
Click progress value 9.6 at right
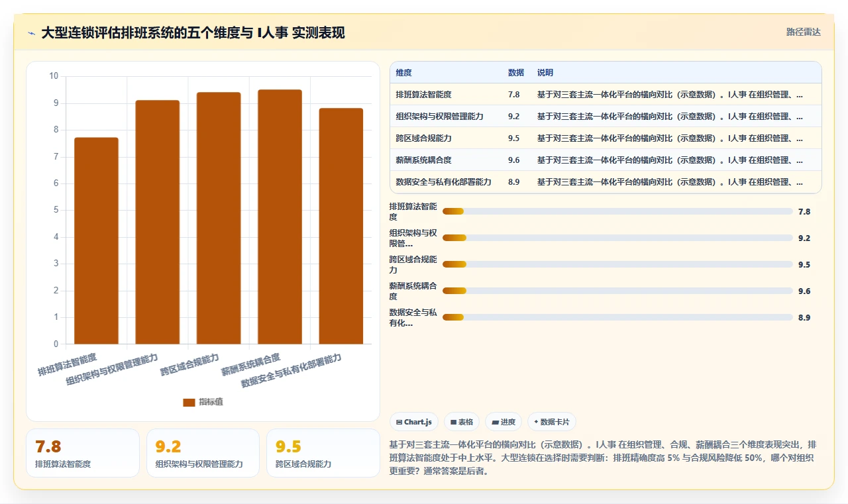tap(804, 291)
